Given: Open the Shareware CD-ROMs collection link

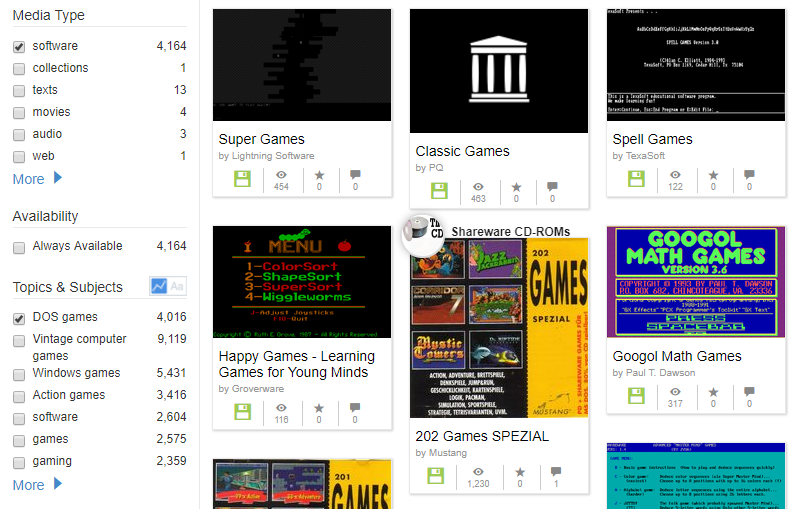Looking at the screenshot, I should coord(511,231).
